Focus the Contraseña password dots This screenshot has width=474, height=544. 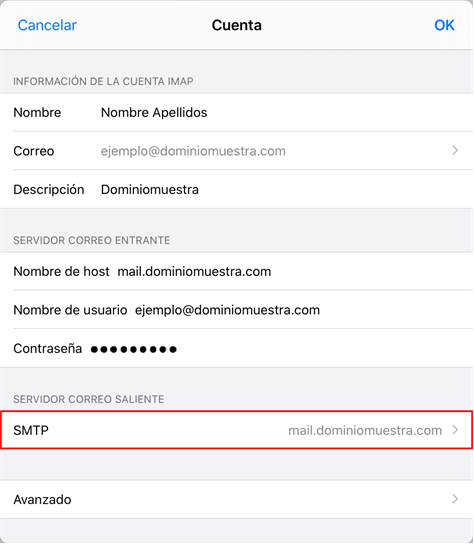tap(134, 349)
